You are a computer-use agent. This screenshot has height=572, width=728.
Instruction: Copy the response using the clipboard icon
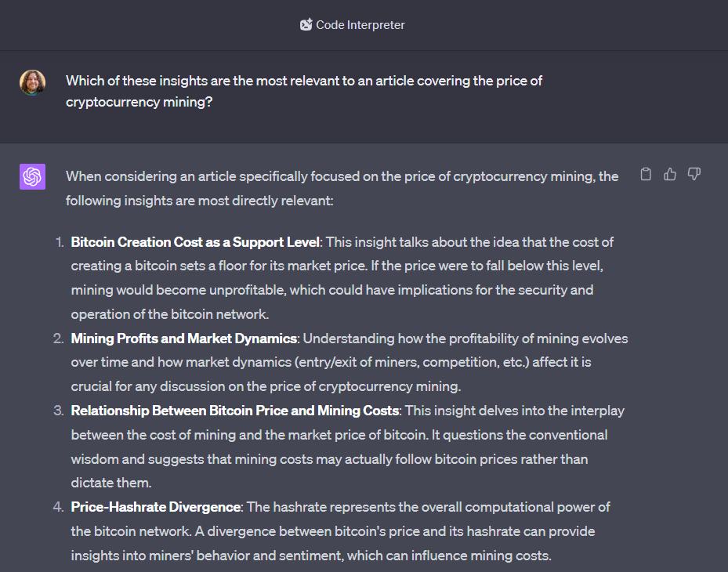point(646,174)
